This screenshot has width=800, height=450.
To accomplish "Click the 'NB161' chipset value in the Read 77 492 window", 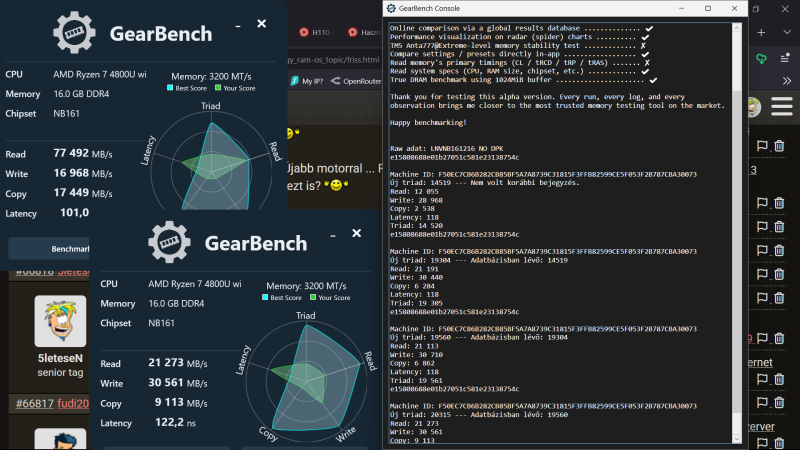I will [66, 113].
